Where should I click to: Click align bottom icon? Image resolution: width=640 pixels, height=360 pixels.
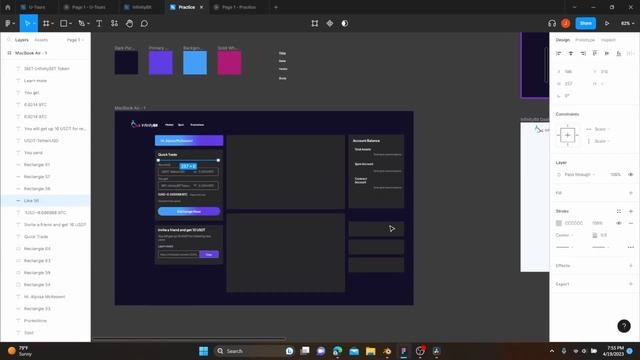coord(619,53)
